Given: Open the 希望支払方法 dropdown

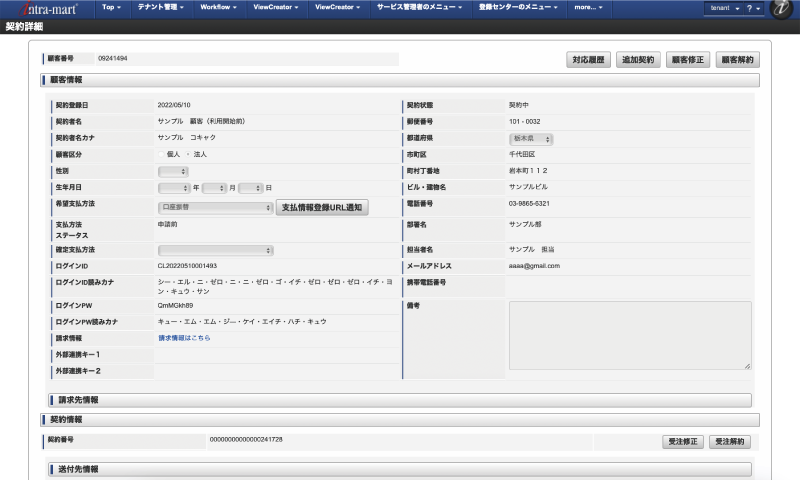Looking at the screenshot, I should click(215, 208).
